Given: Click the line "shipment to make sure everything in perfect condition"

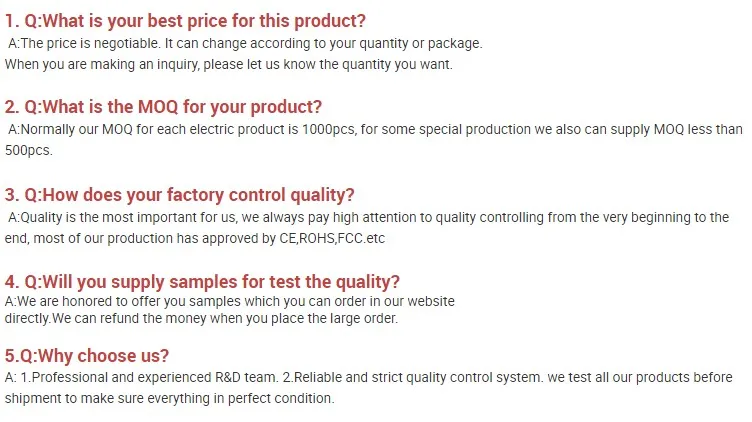Looking at the screenshot, I should [170, 398].
